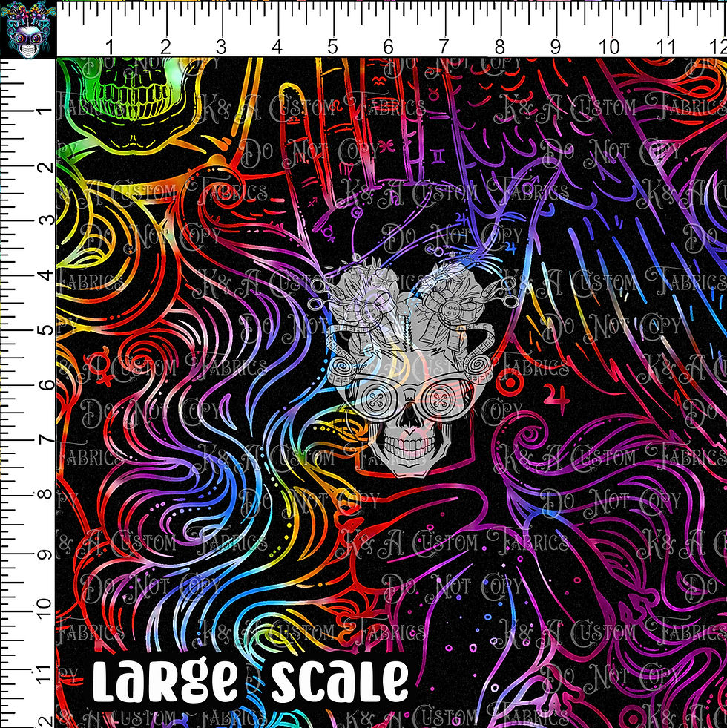The width and height of the screenshot is (727, 728).
Task: Click the number 6 on the horizontal ruler
Action: (388, 47)
